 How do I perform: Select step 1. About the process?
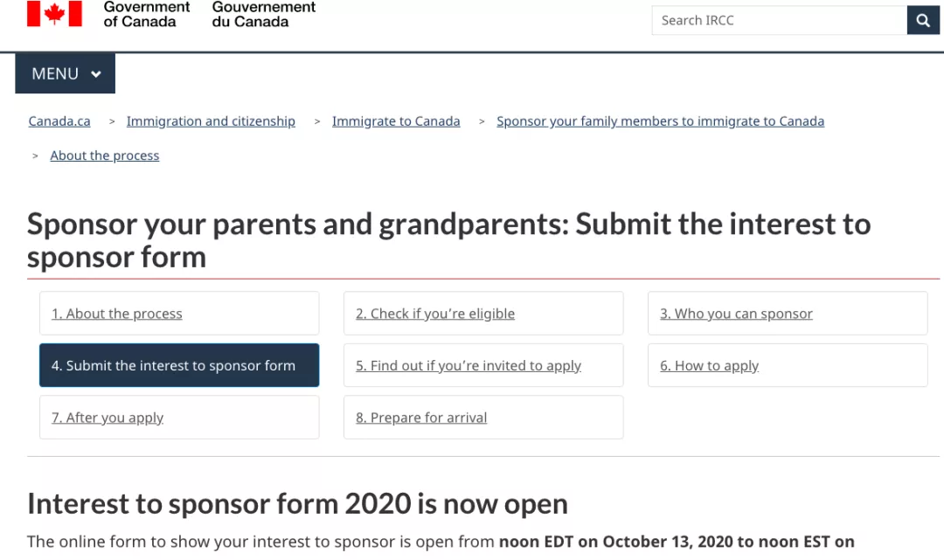[117, 314]
